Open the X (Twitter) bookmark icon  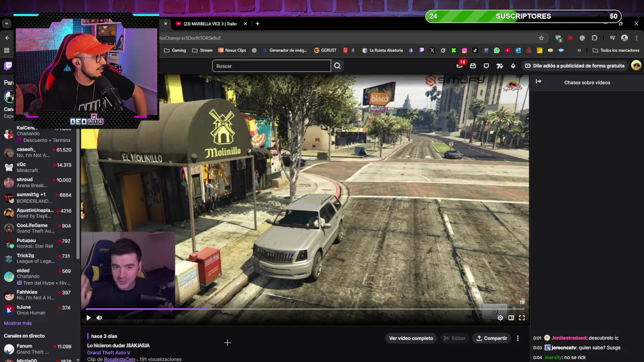click(432, 50)
